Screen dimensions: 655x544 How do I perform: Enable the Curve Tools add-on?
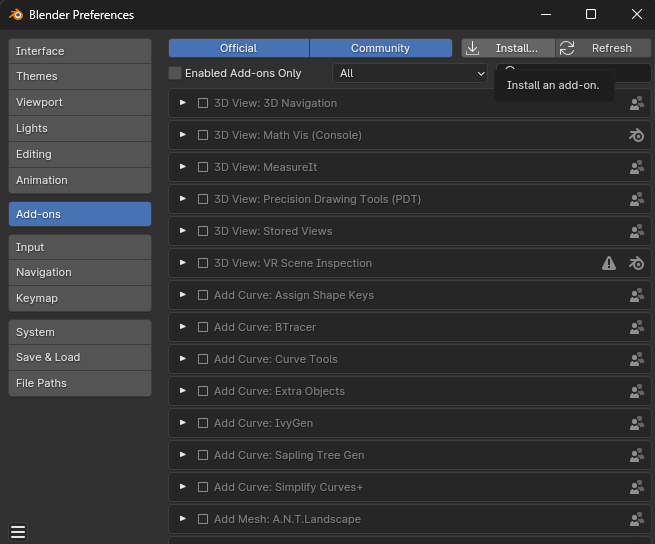[203, 359]
